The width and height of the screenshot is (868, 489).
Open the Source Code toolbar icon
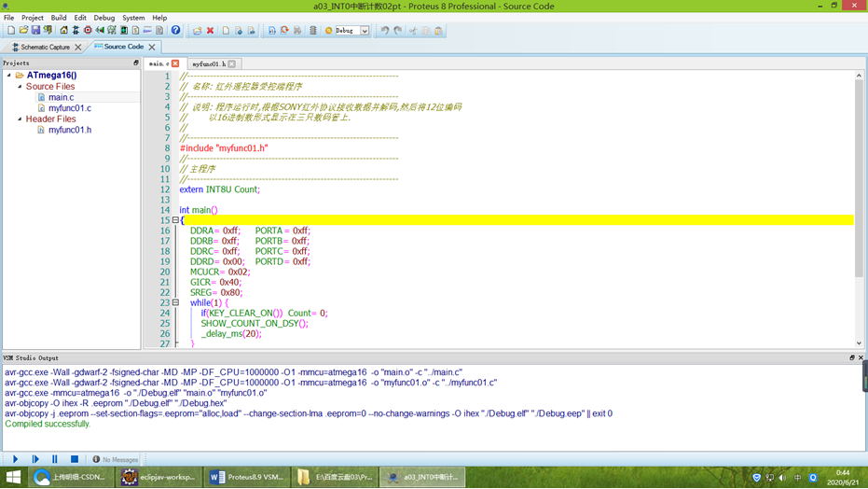(x=147, y=31)
